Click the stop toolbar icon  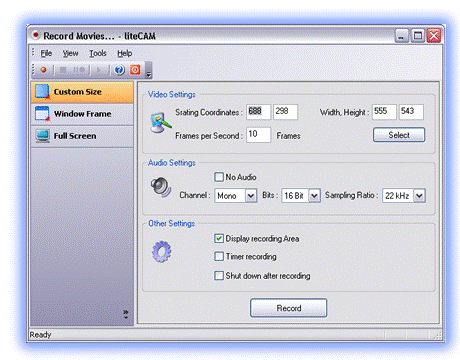point(62,70)
